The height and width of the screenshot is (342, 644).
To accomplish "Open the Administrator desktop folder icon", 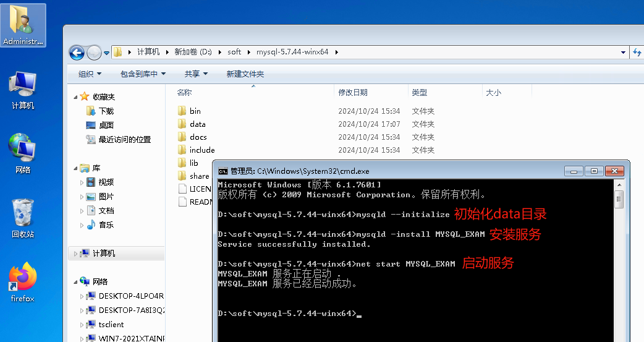I will pos(23,25).
